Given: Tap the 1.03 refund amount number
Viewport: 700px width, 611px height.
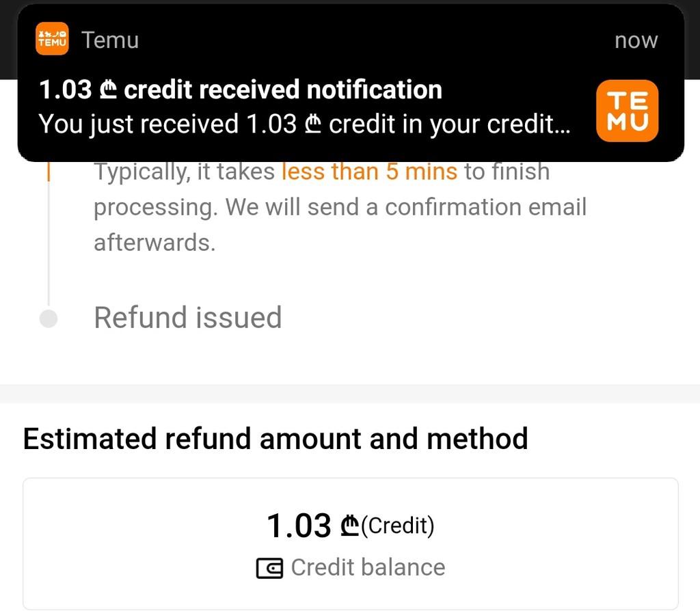Looking at the screenshot, I should [299, 526].
